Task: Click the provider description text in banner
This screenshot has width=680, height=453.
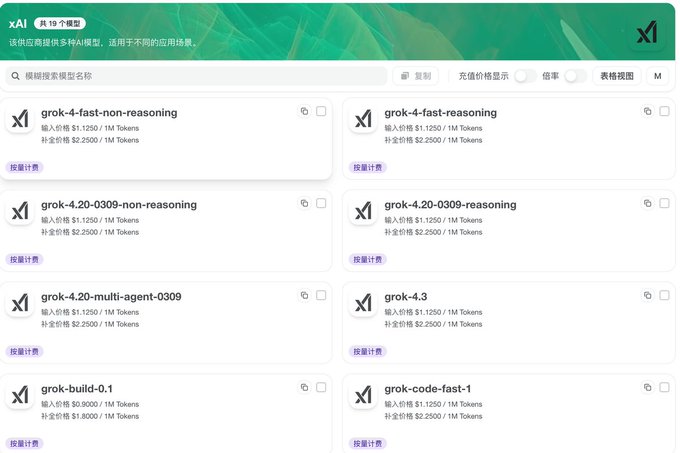Action: coord(103,42)
